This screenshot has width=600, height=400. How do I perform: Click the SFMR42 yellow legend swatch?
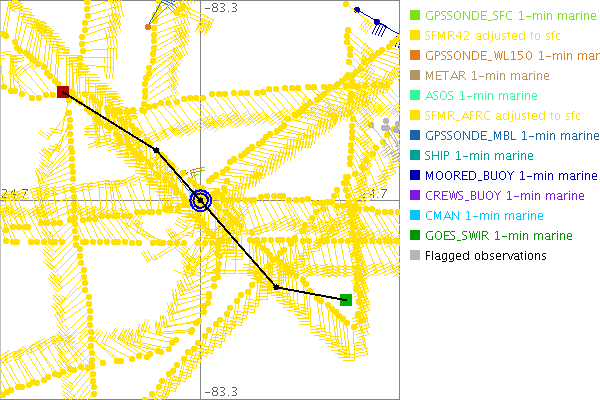(x=415, y=36)
